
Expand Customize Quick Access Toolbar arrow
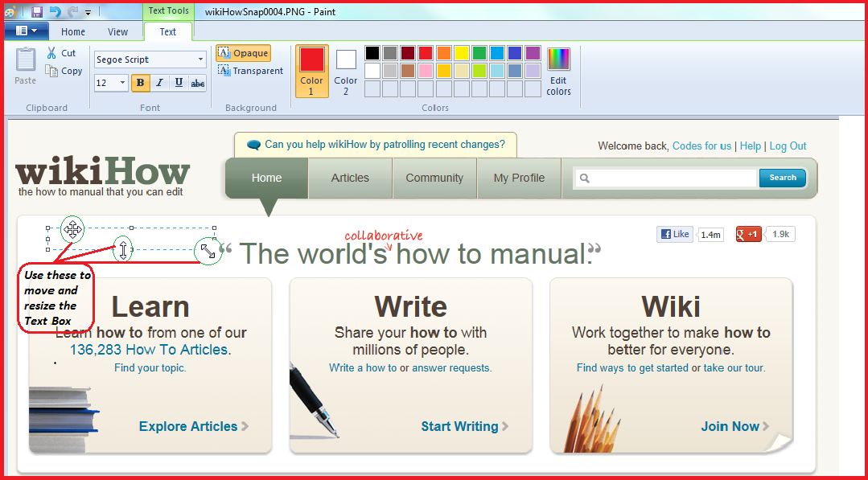[88, 11]
